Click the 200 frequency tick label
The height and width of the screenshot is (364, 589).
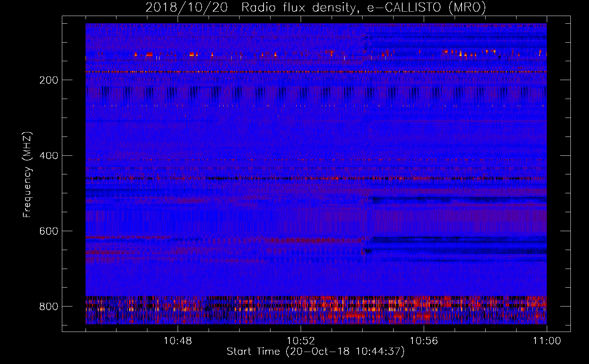tap(49, 80)
